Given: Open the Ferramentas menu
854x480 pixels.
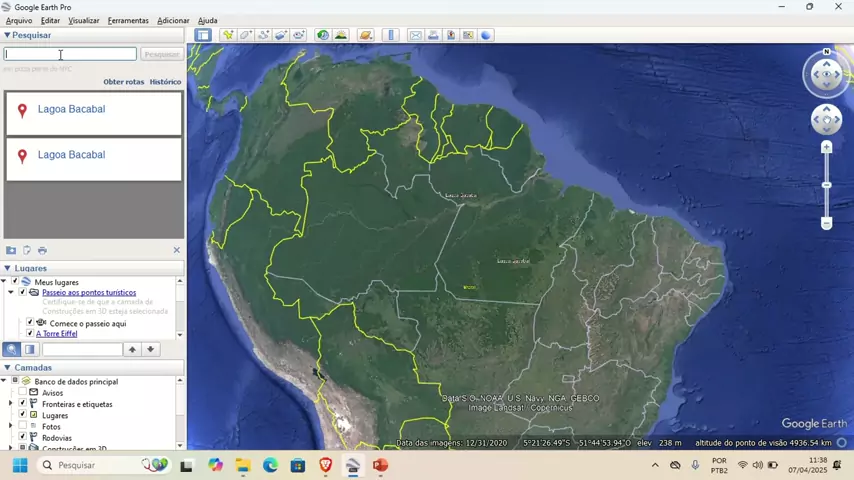Looking at the screenshot, I should 128,20.
